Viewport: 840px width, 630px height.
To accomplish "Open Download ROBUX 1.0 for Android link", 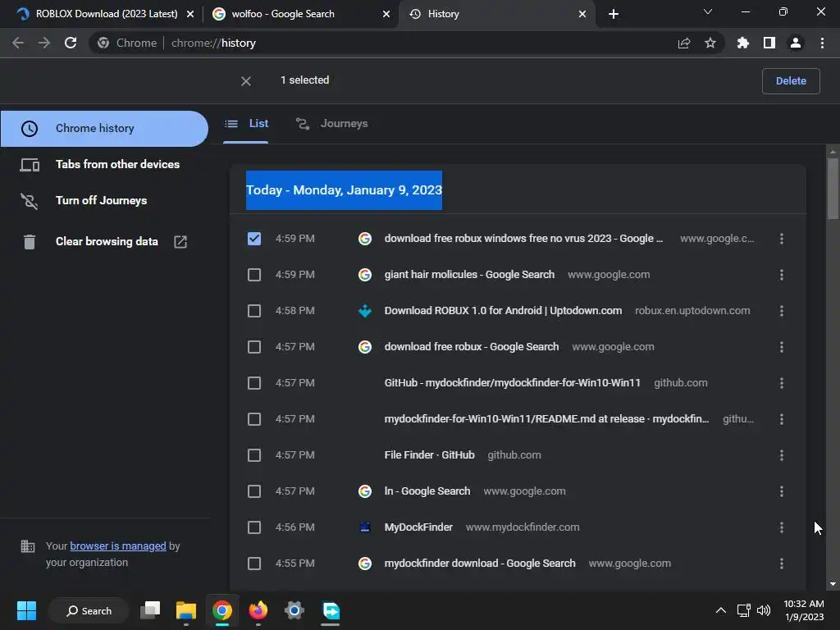I will pyautogui.click(x=503, y=311).
